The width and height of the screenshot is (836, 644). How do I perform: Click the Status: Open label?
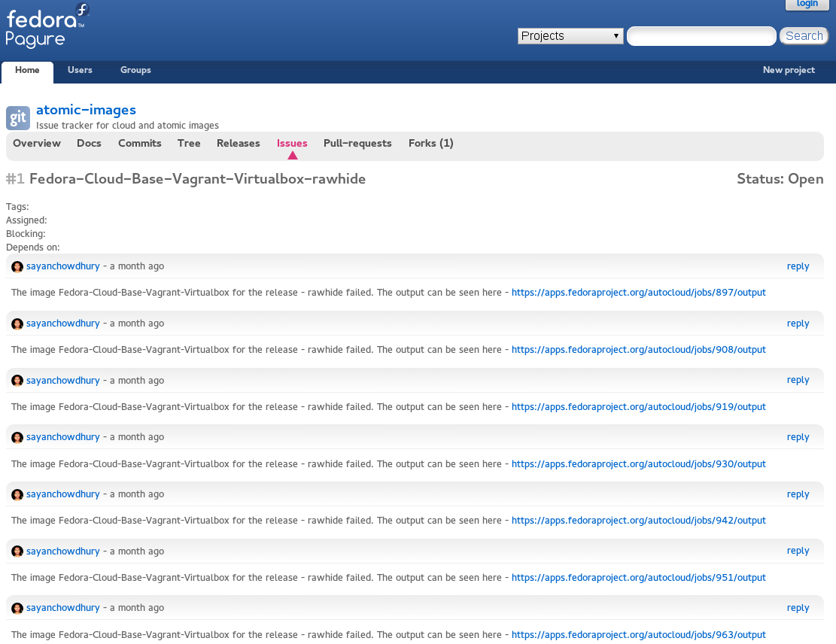pos(780,178)
